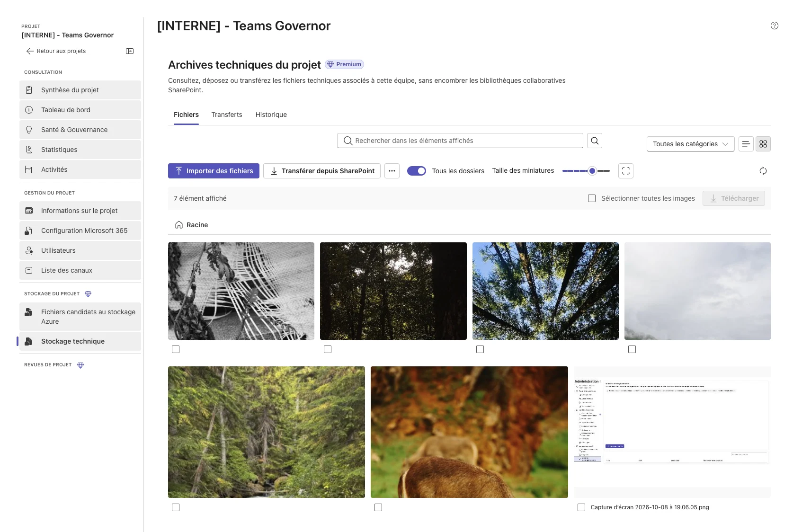Check the box under the dark forest image
The image size is (811, 532).
(x=328, y=349)
